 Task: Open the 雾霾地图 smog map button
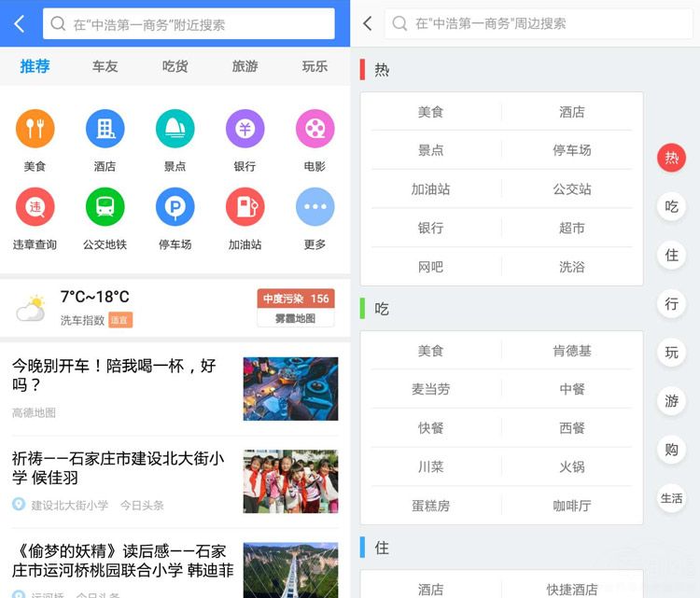(x=295, y=318)
